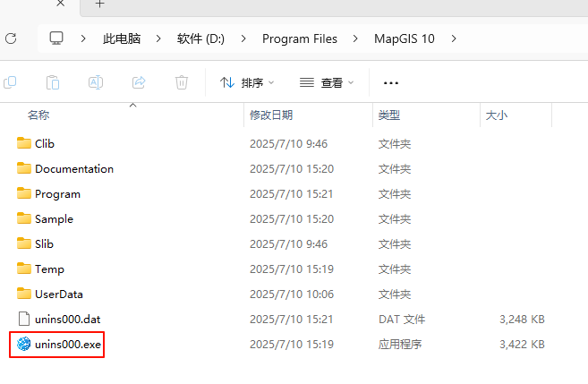Open the 查看 view dropdown
Image resolution: width=588 pixels, height=384 pixels.
(x=327, y=82)
